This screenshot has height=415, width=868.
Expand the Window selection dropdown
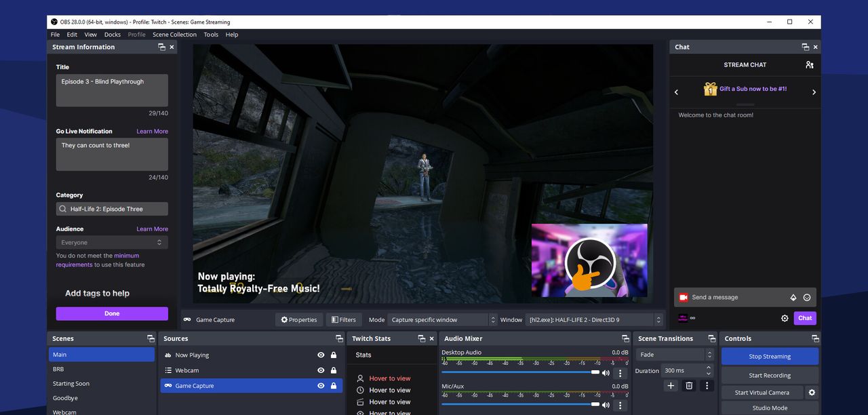(594, 320)
